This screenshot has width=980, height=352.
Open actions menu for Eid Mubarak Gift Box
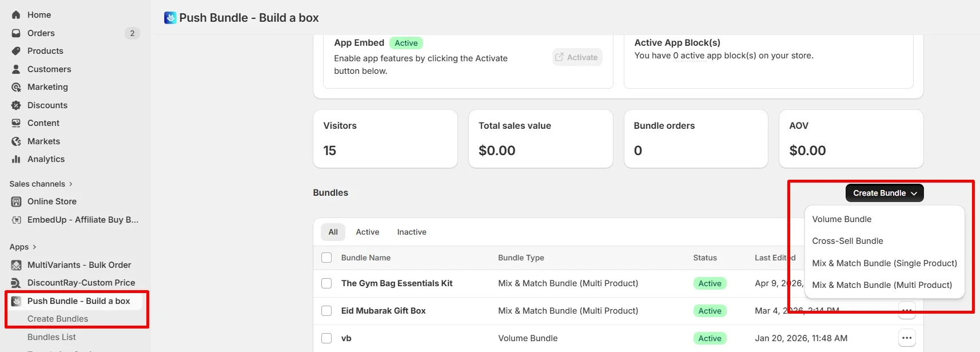pyautogui.click(x=907, y=311)
